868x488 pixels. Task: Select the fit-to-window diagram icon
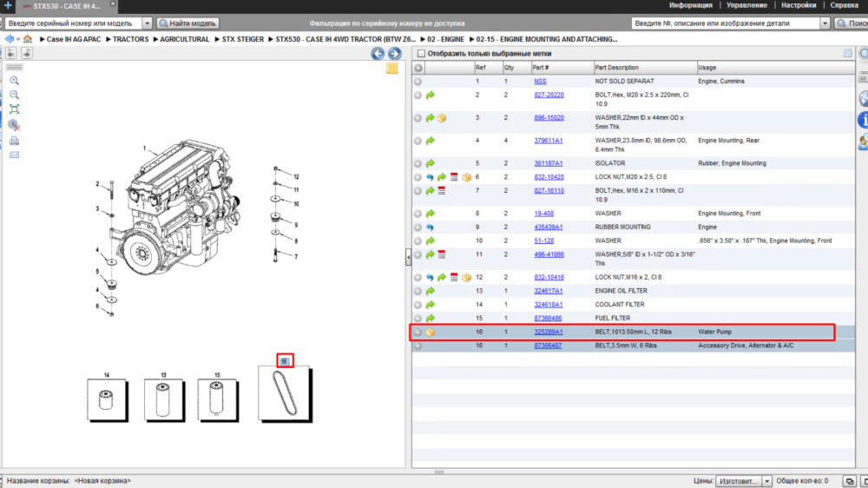(x=15, y=109)
